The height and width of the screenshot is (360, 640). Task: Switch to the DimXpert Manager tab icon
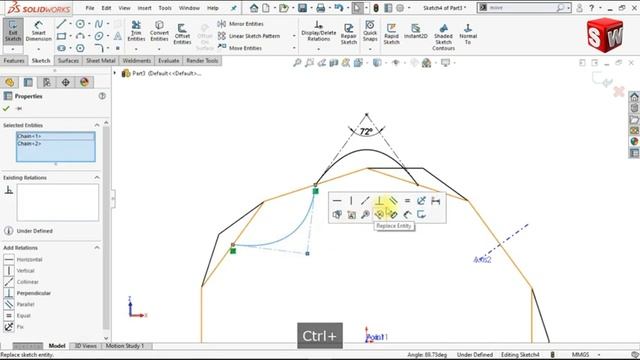coord(65,82)
